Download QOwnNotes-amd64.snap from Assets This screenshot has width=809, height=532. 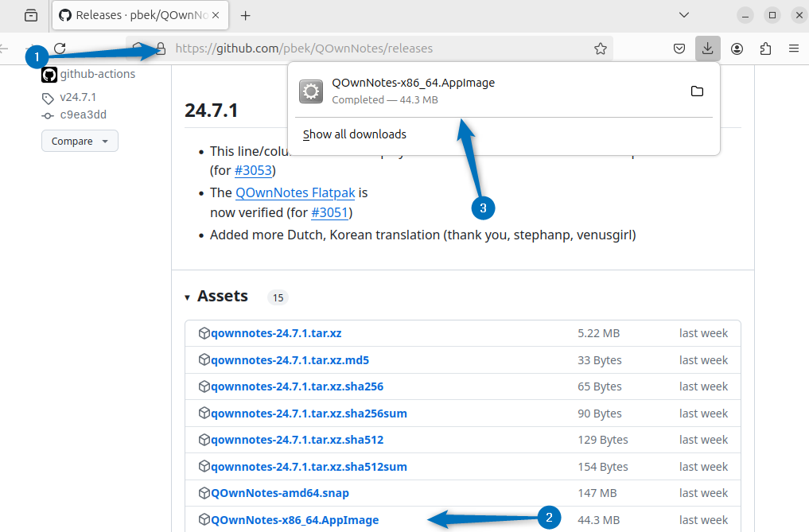(x=279, y=493)
